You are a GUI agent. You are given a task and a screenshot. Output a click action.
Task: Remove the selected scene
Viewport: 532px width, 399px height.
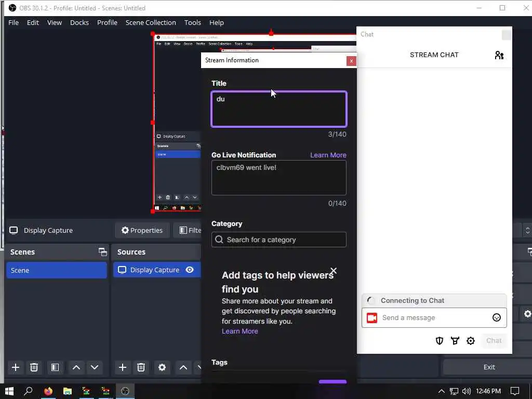[x=34, y=367]
